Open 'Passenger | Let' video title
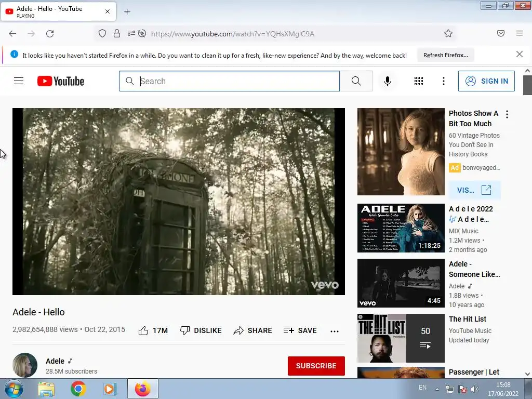 (x=474, y=372)
